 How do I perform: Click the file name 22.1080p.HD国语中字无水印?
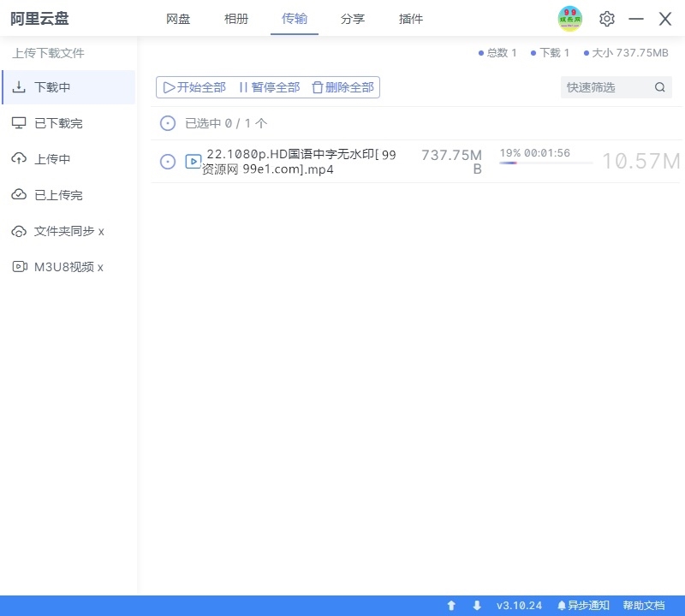(x=299, y=162)
